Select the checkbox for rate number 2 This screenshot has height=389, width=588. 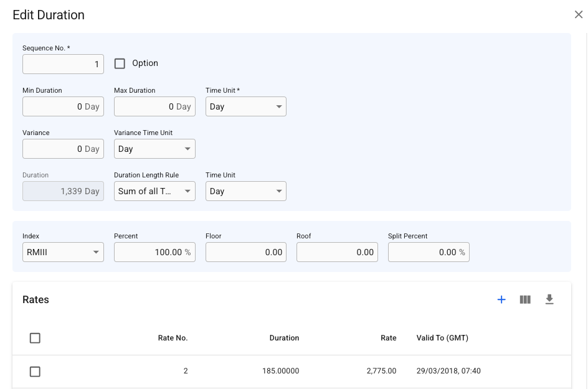pos(36,372)
